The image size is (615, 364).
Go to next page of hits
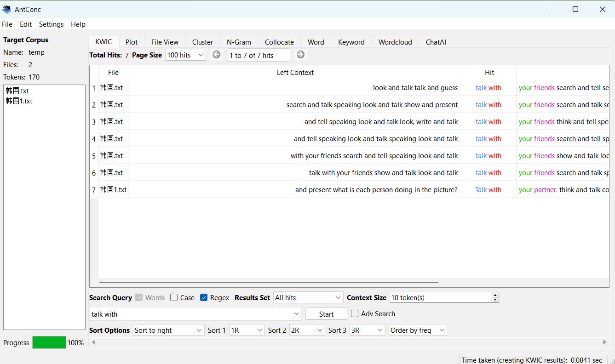pyautogui.click(x=300, y=55)
